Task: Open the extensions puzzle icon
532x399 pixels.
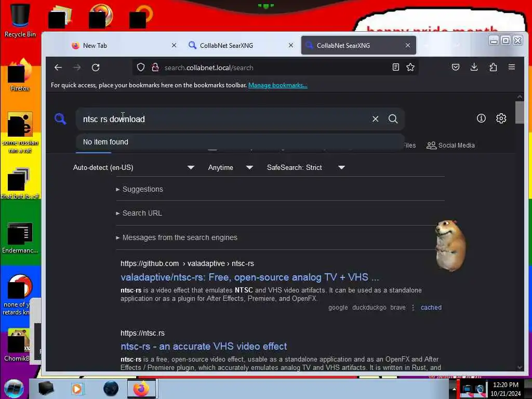Action: pyautogui.click(x=493, y=67)
